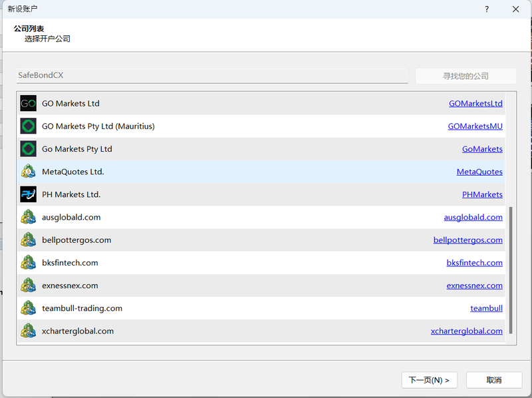
Task: Click the bellpottergos.com row icon
Action: (28, 240)
